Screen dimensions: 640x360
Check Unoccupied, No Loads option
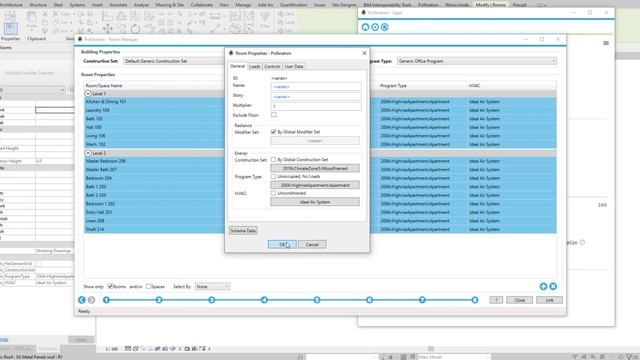pyautogui.click(x=273, y=176)
